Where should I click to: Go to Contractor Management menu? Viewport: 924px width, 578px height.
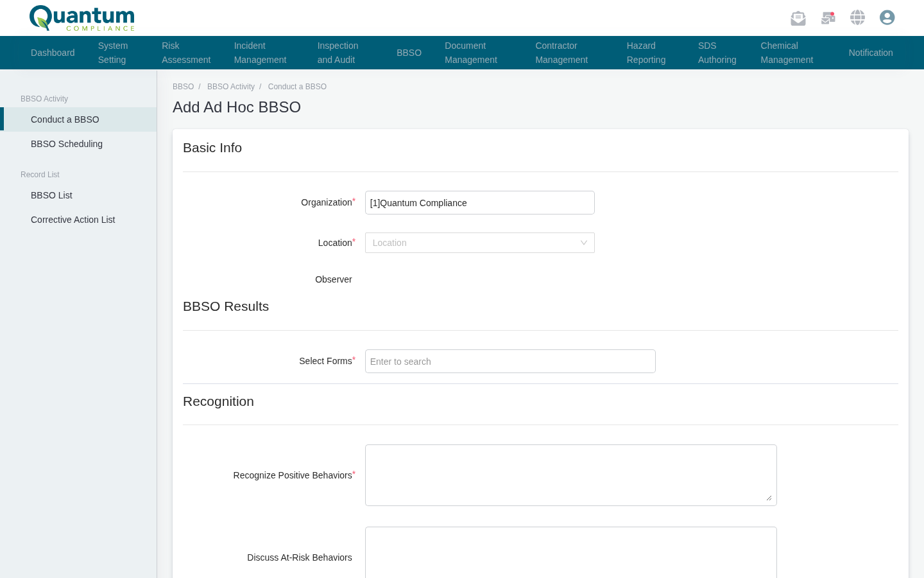coord(561,53)
